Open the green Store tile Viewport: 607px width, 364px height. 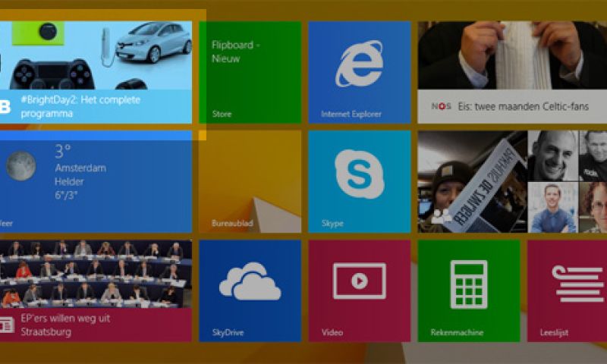click(x=250, y=72)
